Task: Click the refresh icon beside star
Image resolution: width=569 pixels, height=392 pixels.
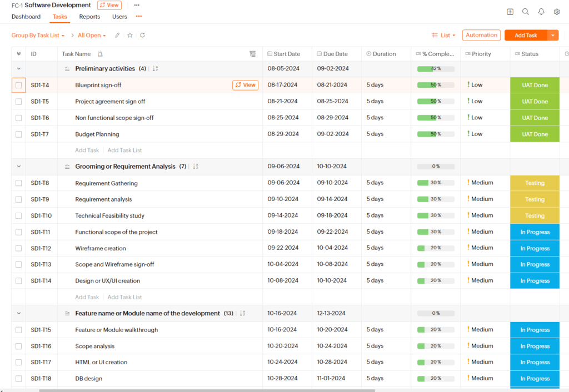Action: click(x=142, y=36)
